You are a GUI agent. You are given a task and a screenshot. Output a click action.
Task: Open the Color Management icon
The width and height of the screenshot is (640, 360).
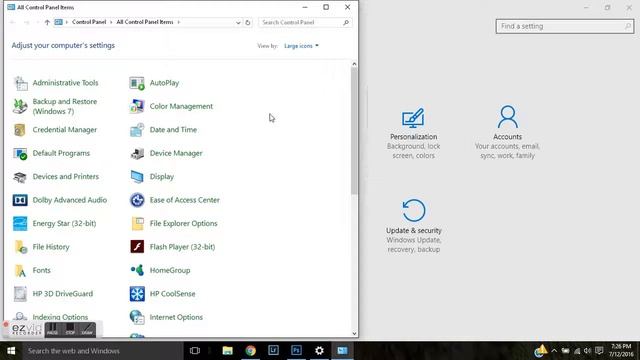137,106
